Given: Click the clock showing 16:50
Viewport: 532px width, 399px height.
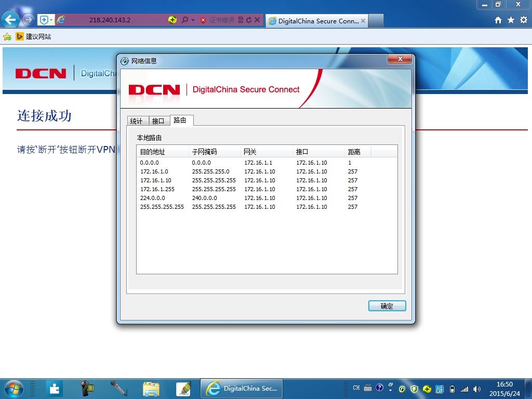Looking at the screenshot, I should (x=504, y=384).
